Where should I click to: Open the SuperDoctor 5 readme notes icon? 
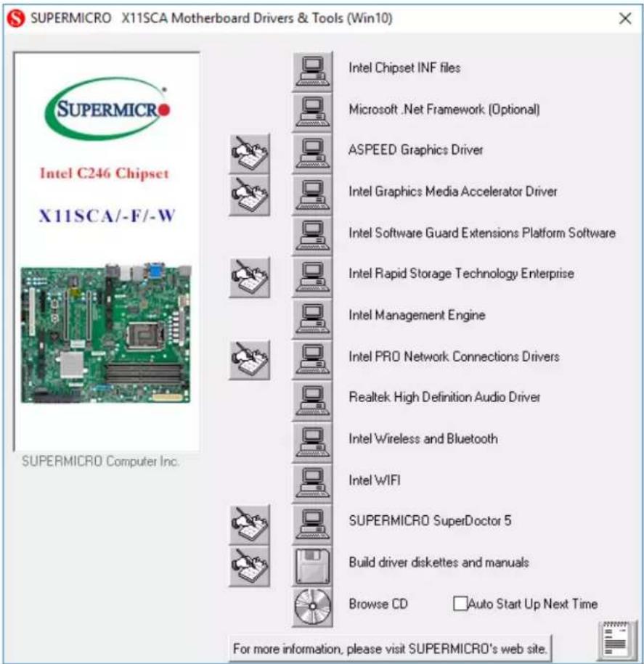coord(250,524)
